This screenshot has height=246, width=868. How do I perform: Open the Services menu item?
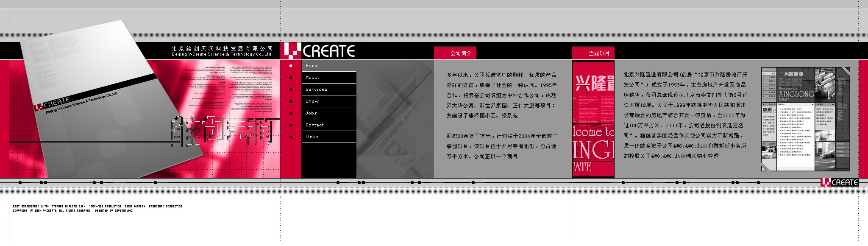click(x=329, y=89)
